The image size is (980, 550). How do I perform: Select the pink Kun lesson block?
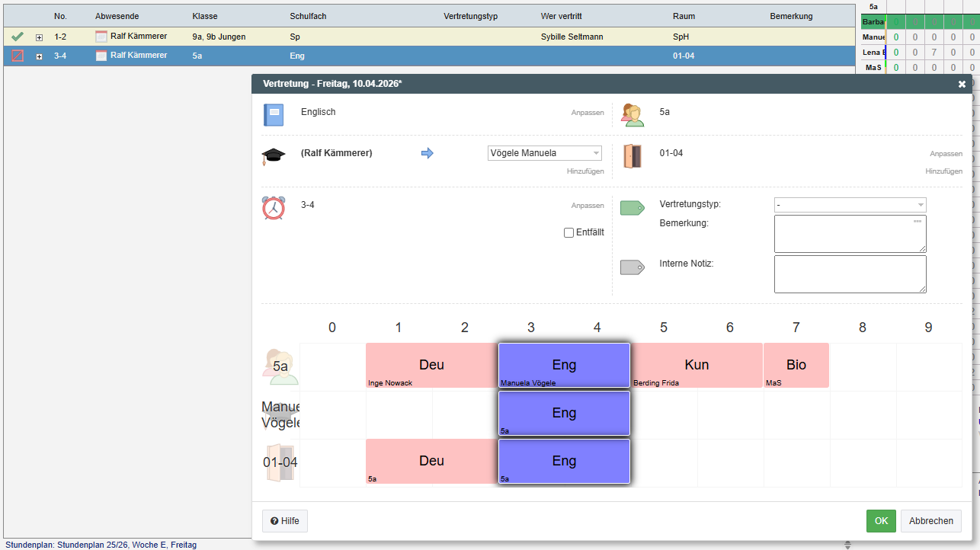(x=697, y=366)
